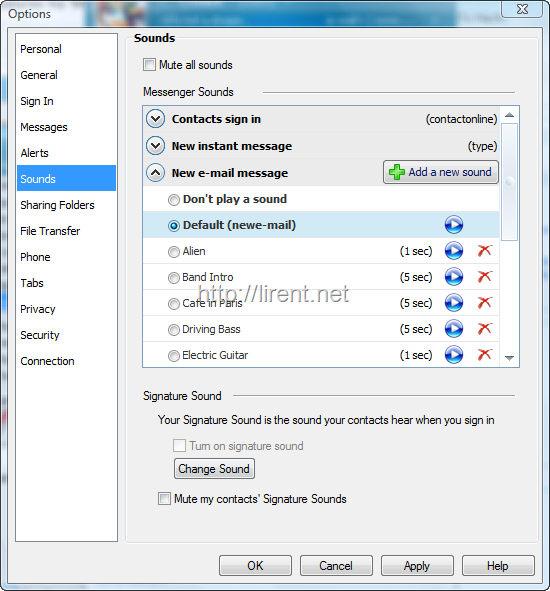Expand the New instant message section
The height and width of the screenshot is (591, 550).
click(155, 146)
